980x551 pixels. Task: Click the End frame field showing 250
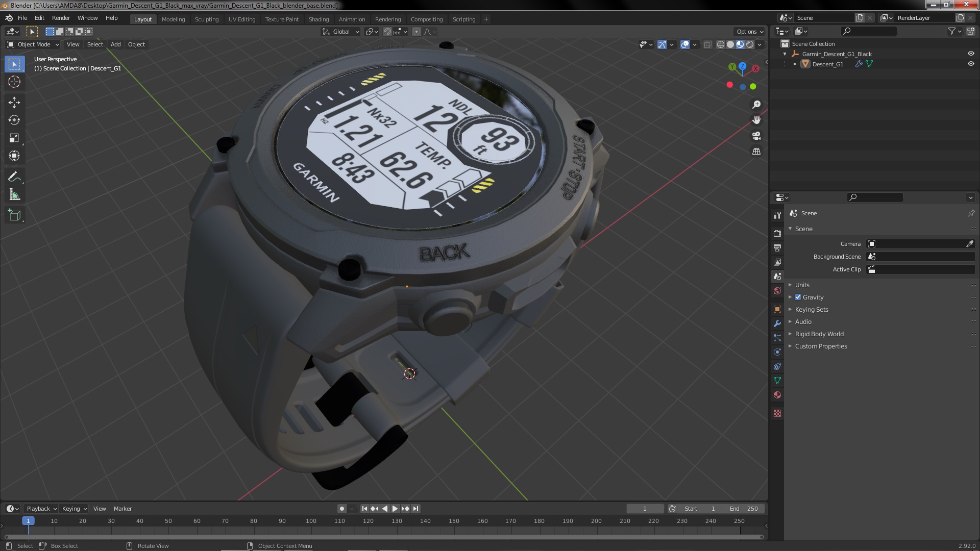coord(743,509)
